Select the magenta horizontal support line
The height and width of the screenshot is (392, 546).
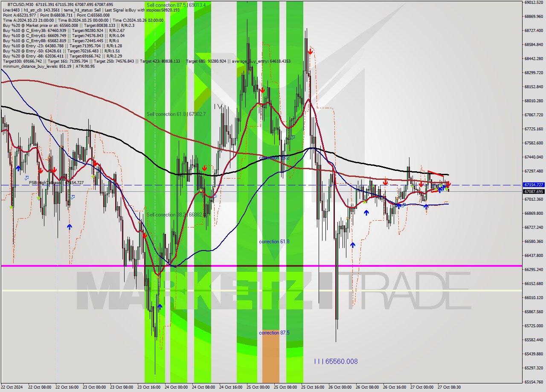click(x=261, y=266)
